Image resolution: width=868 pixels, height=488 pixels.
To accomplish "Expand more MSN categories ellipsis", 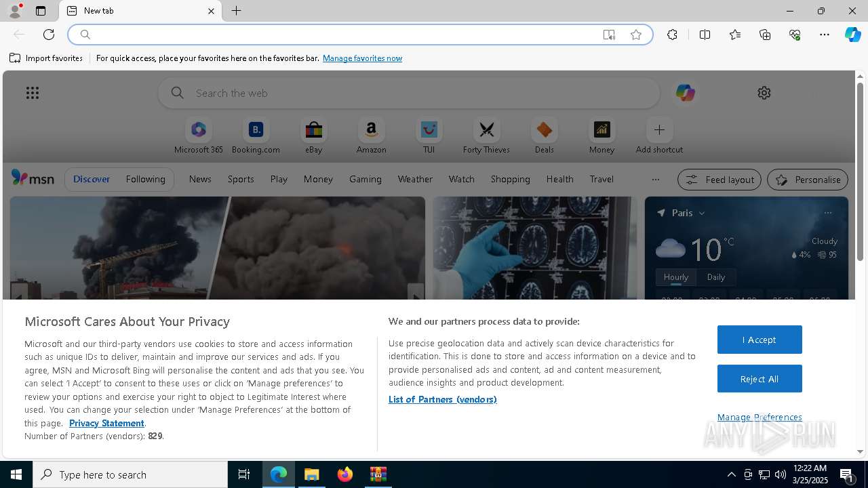I will (x=655, y=180).
